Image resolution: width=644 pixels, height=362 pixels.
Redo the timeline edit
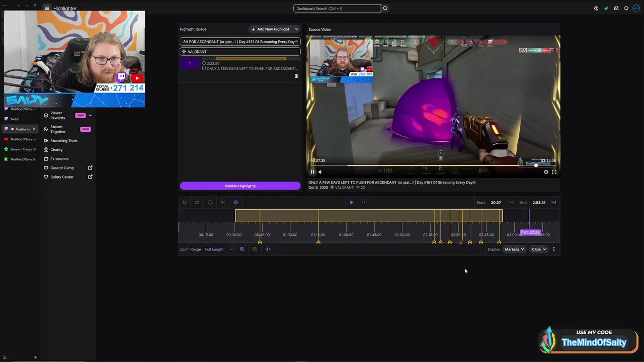pyautogui.click(x=197, y=203)
